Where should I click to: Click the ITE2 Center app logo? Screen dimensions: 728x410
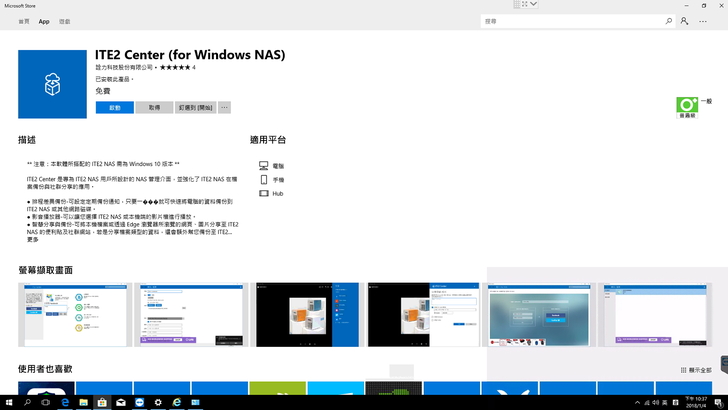[x=52, y=82]
